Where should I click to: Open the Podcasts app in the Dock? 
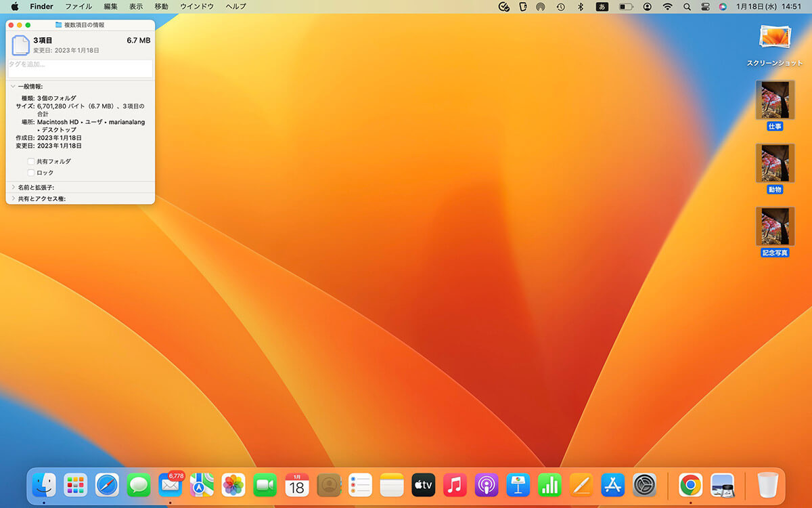(487, 485)
